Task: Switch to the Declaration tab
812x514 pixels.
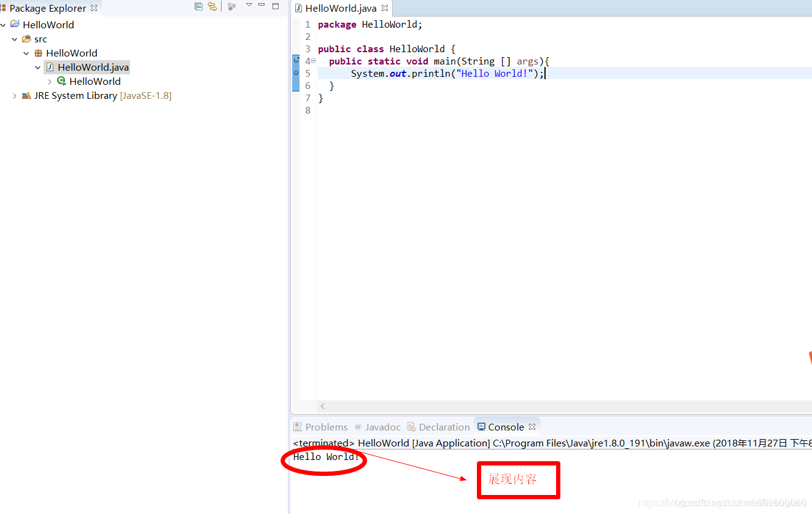Action: click(438, 427)
